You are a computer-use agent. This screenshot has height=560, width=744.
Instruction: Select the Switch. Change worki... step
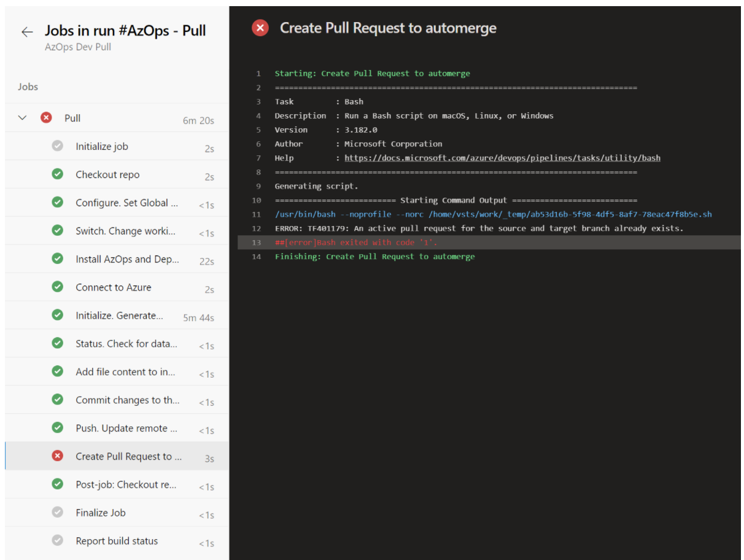[x=125, y=231]
